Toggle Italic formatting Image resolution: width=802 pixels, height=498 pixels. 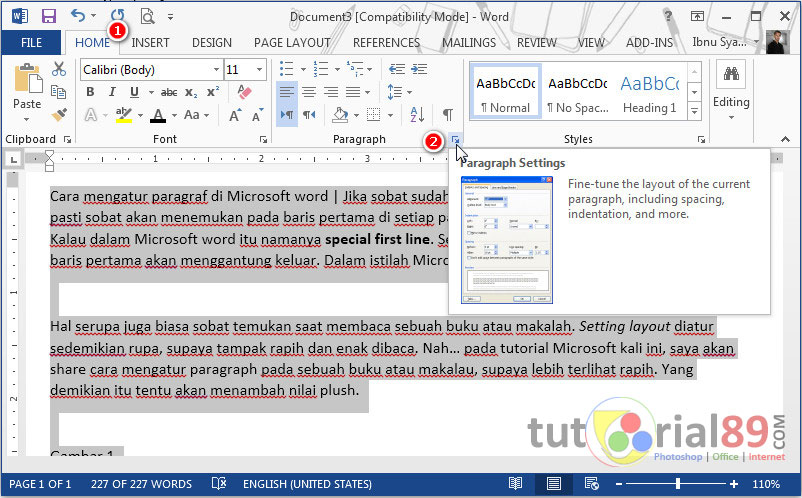[112, 92]
